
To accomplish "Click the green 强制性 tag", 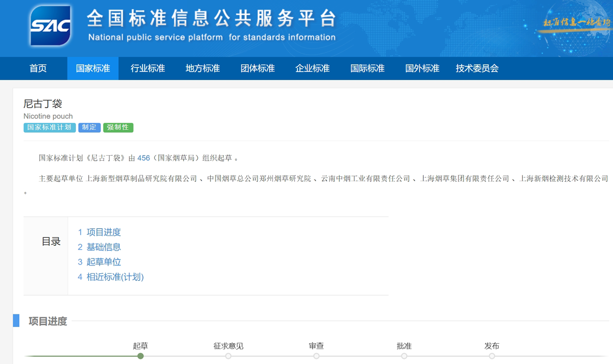I will tap(118, 128).
